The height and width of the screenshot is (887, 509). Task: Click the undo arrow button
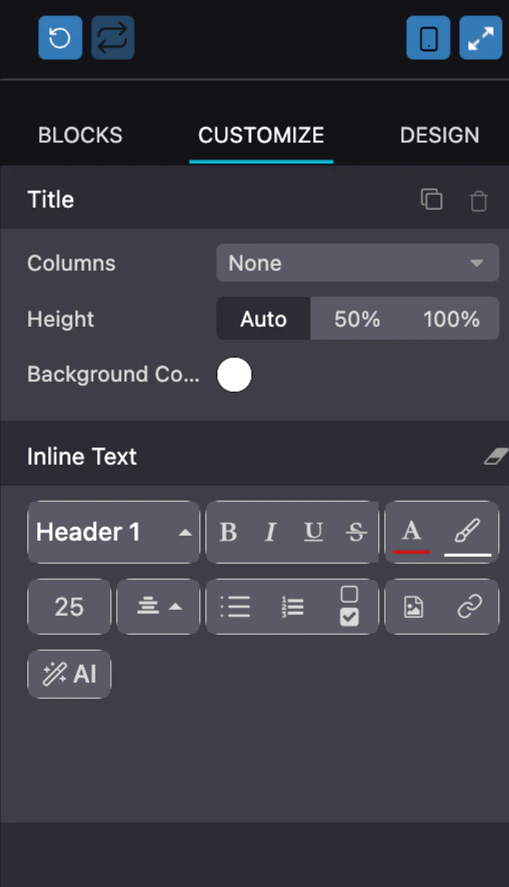click(60, 38)
